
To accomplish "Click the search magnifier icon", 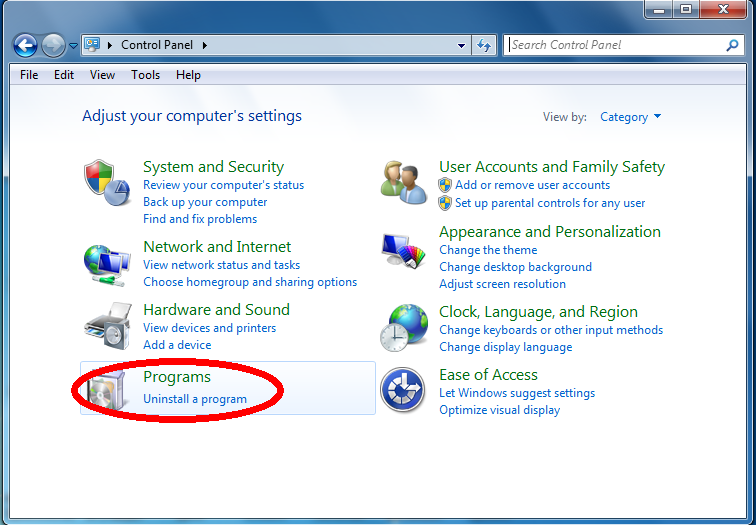I will tap(732, 45).
